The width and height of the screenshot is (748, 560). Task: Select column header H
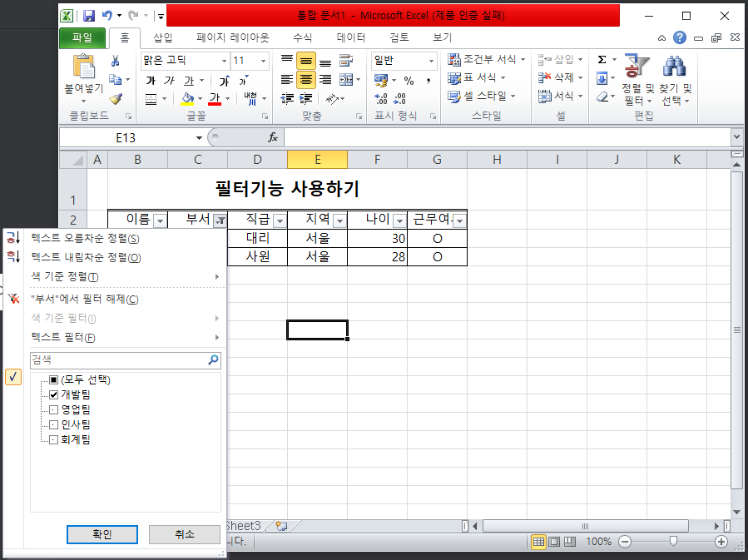pos(497,160)
